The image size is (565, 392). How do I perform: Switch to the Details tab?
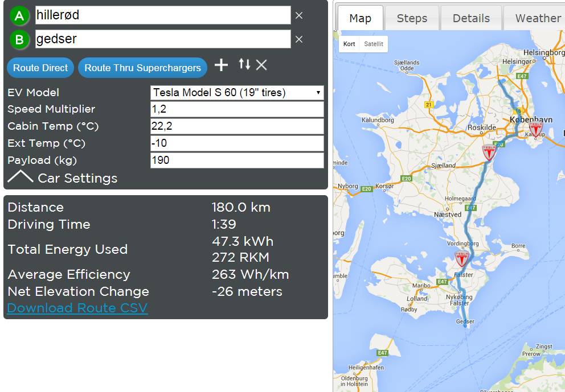pos(471,18)
